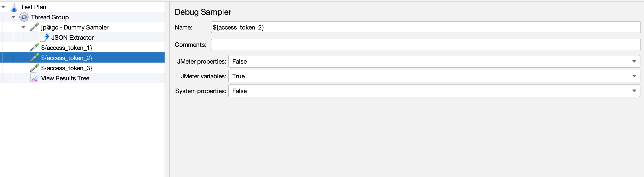Screen dimensions: 644x177
Task: Click the ${access_token_1} sampler pipette icon
Action: tap(34, 48)
